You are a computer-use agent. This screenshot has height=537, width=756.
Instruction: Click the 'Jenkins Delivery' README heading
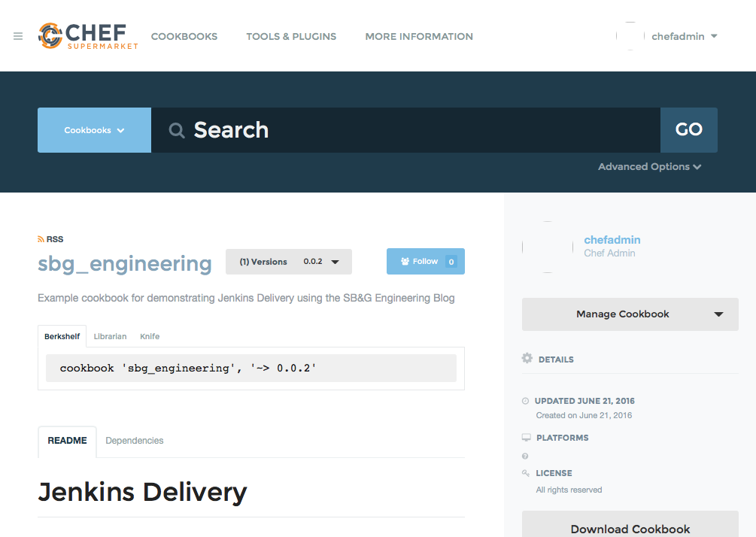click(x=142, y=492)
